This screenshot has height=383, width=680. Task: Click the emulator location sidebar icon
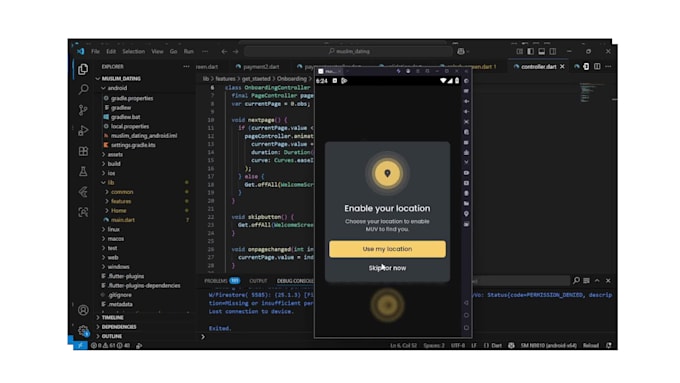466,214
